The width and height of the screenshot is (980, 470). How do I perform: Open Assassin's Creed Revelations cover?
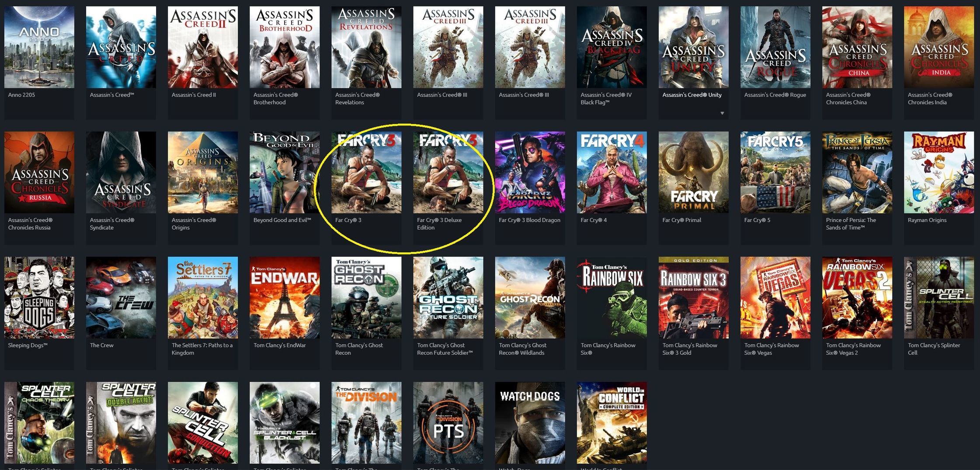click(x=366, y=47)
